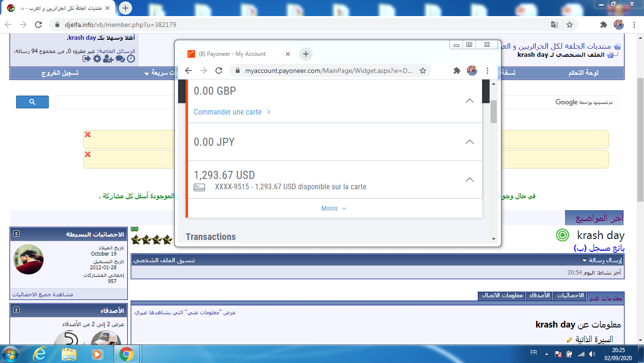Go back in the Payoneer popup window
The height and width of the screenshot is (363, 644).
coord(188,71)
